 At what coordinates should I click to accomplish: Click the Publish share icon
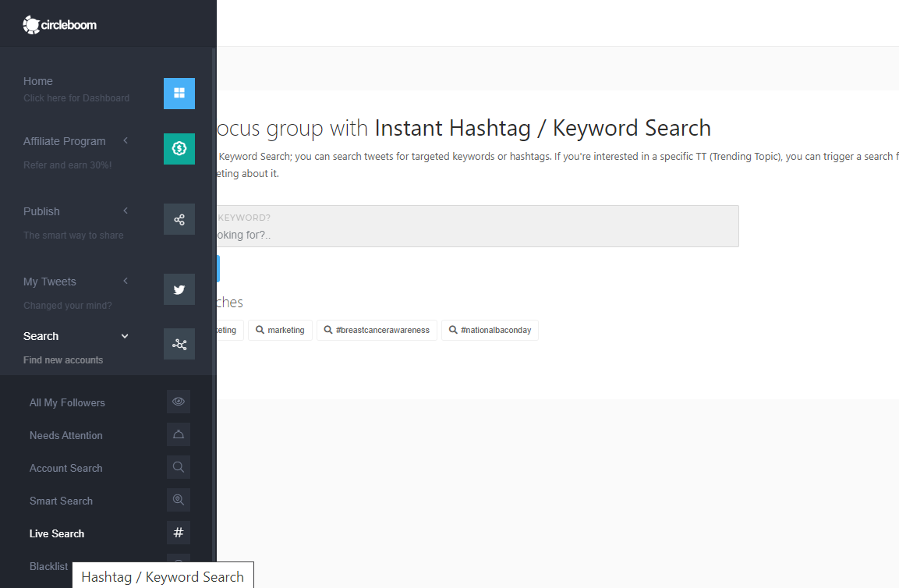179,219
